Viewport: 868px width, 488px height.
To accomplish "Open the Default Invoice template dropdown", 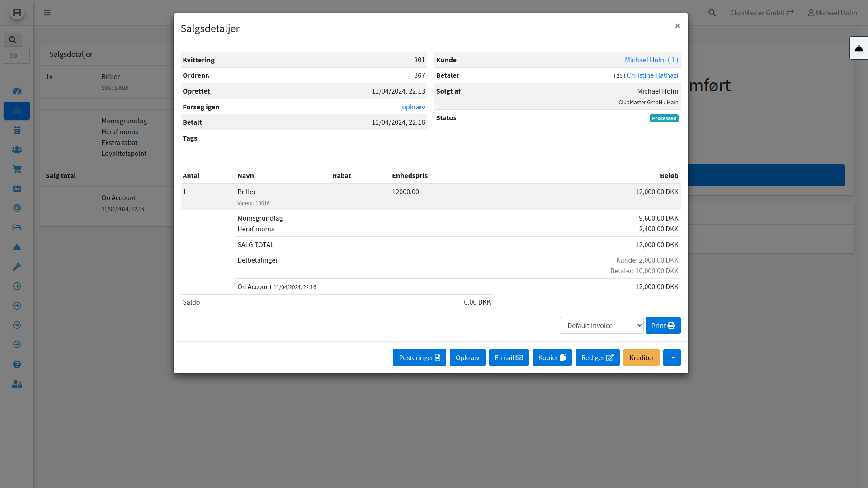I will (x=601, y=325).
